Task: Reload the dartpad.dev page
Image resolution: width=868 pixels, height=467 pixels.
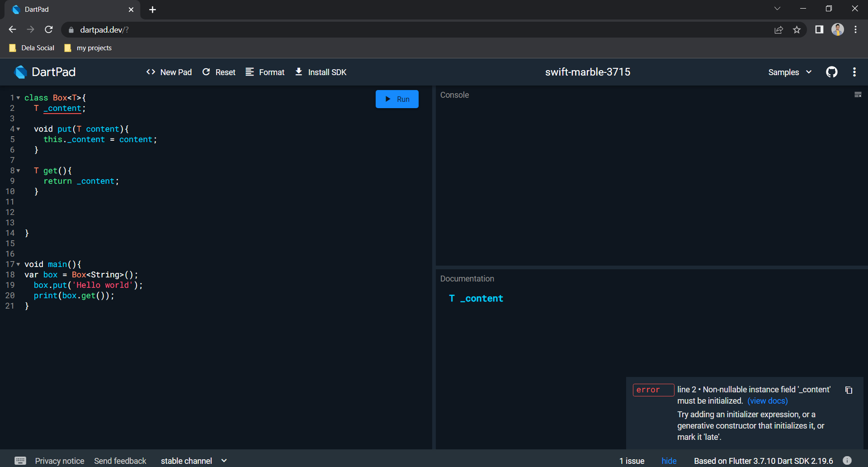Action: coord(49,29)
